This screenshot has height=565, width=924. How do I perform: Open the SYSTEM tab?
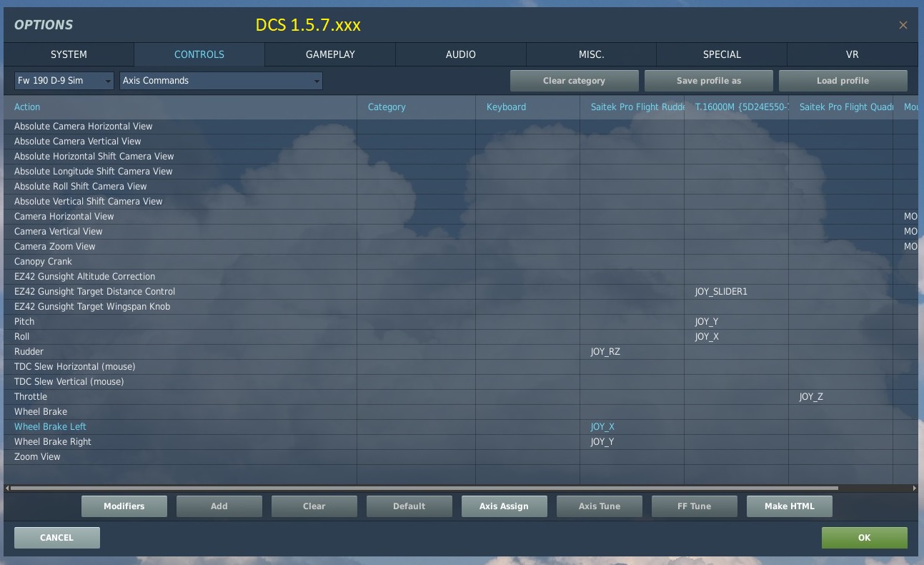[x=69, y=54]
